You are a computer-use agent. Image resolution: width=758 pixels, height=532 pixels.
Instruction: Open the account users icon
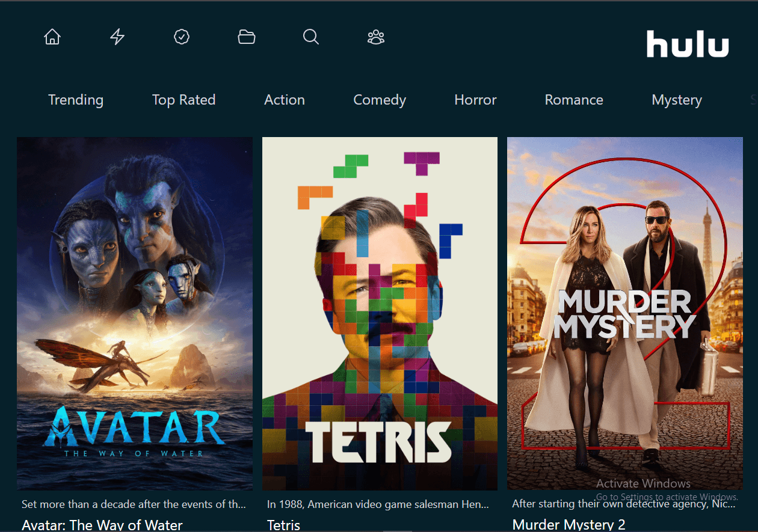click(x=376, y=37)
